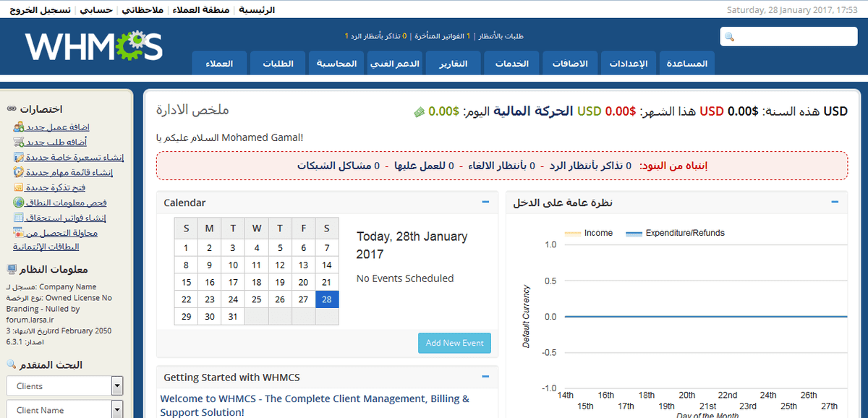The height and width of the screenshot is (418, 868).
Task: Select day 14 in the calendar
Action: [327, 265]
